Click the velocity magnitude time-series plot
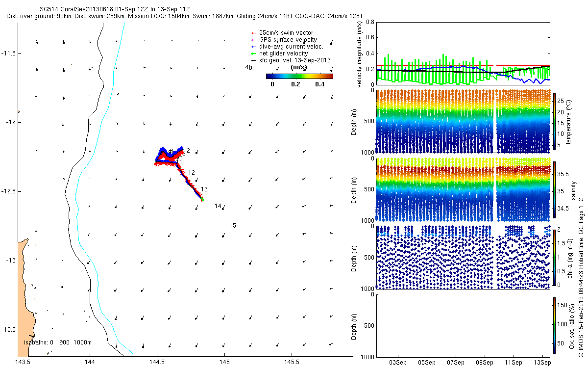 pyautogui.click(x=463, y=53)
